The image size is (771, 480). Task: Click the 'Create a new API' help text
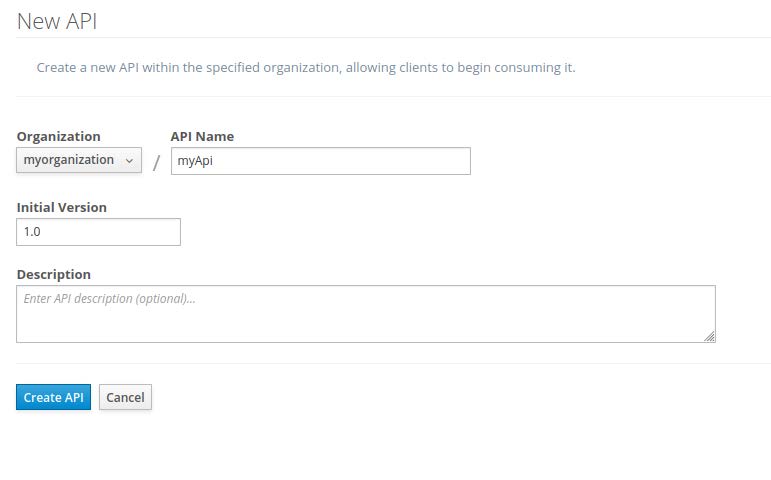[305, 68]
